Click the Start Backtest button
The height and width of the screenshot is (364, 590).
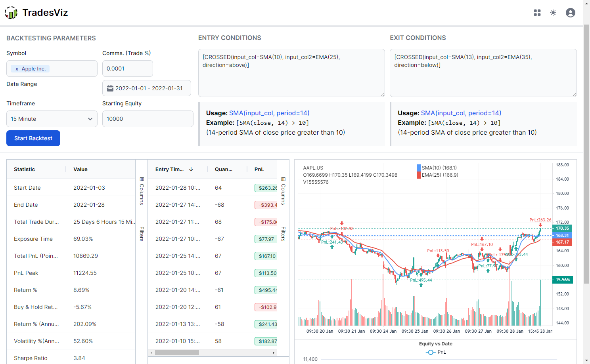coord(33,138)
